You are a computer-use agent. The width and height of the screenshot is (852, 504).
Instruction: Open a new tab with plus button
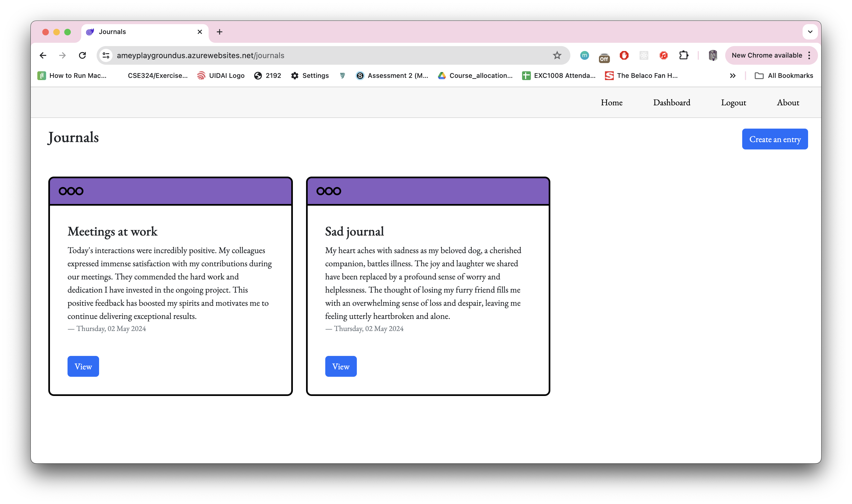[220, 32]
